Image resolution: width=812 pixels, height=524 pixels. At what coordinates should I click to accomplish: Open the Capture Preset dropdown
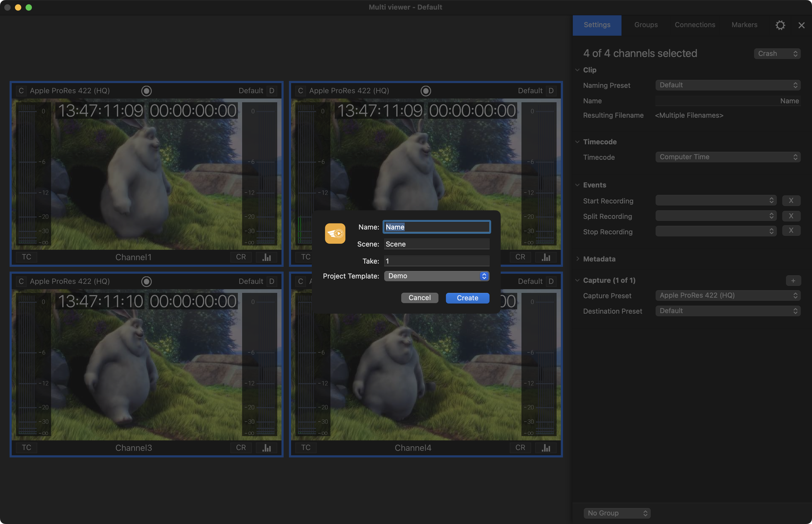[x=728, y=295]
